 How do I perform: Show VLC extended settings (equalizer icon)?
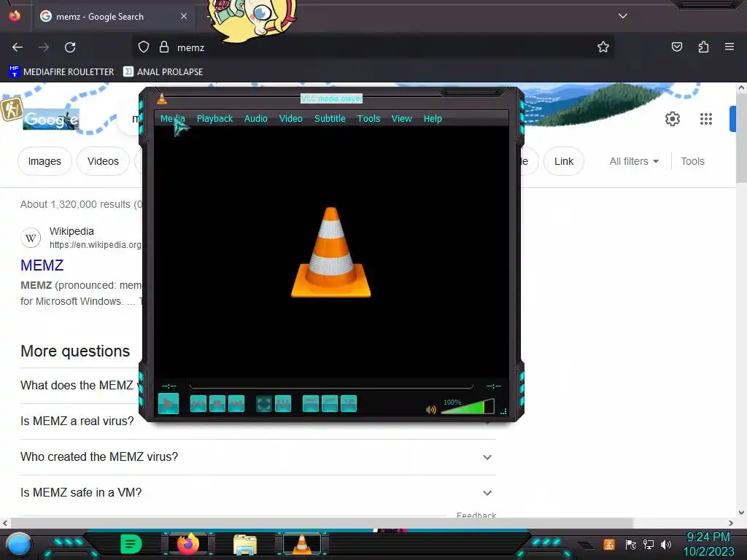283,404
